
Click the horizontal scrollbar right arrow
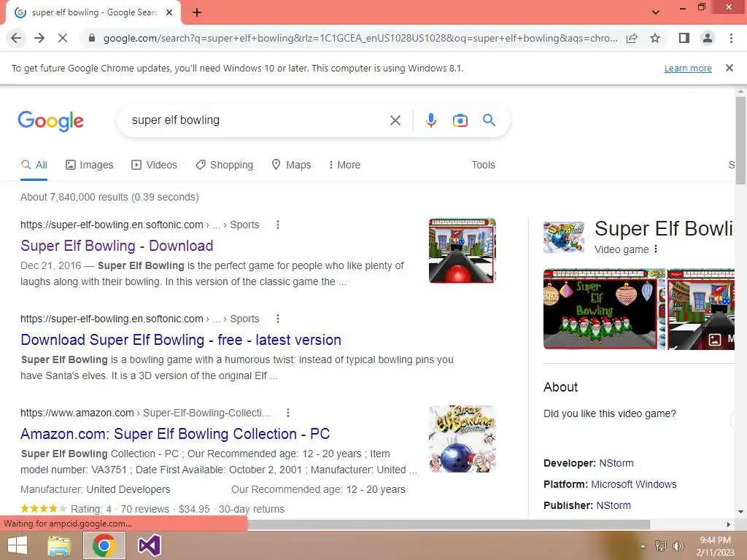[x=729, y=524]
